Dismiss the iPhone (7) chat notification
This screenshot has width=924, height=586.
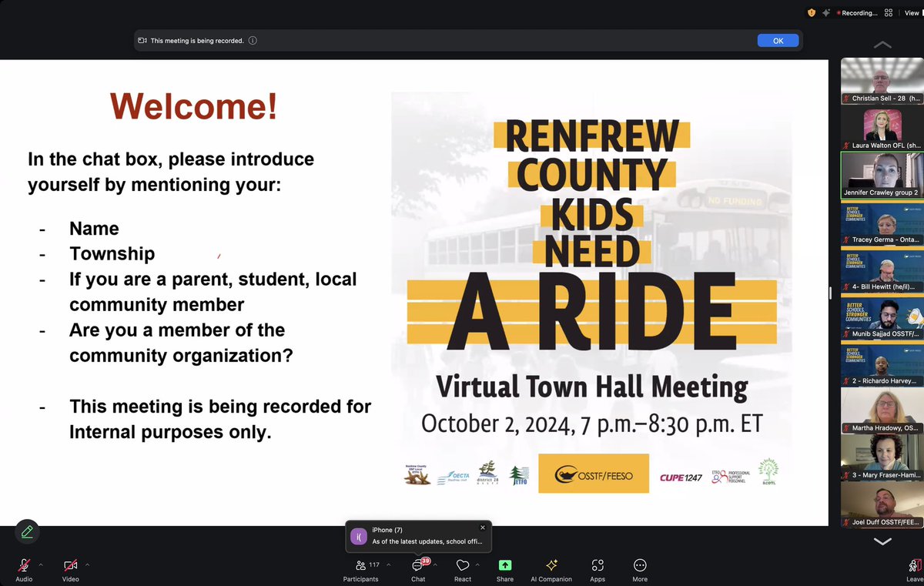pos(483,527)
